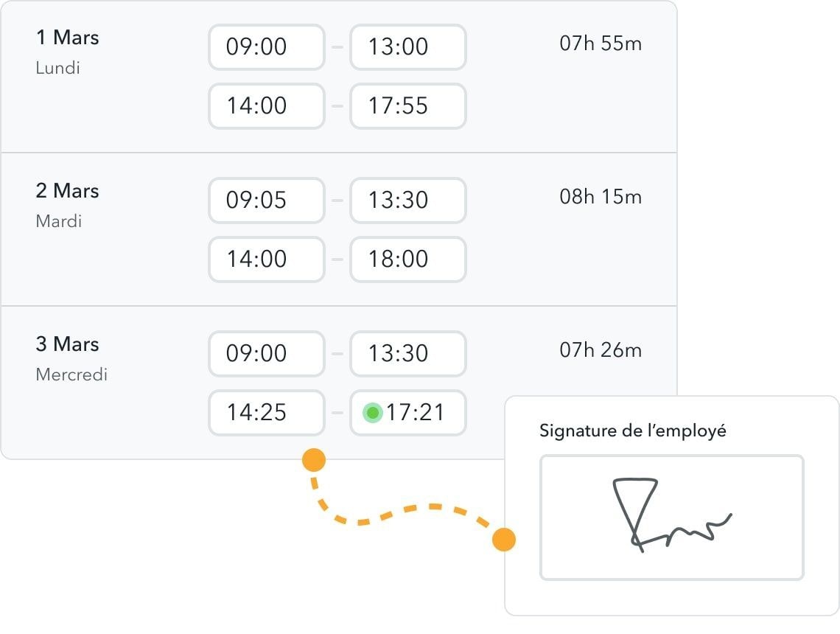840x634 pixels.
Task: Select the 1 Mars date label
Action: tap(67, 38)
